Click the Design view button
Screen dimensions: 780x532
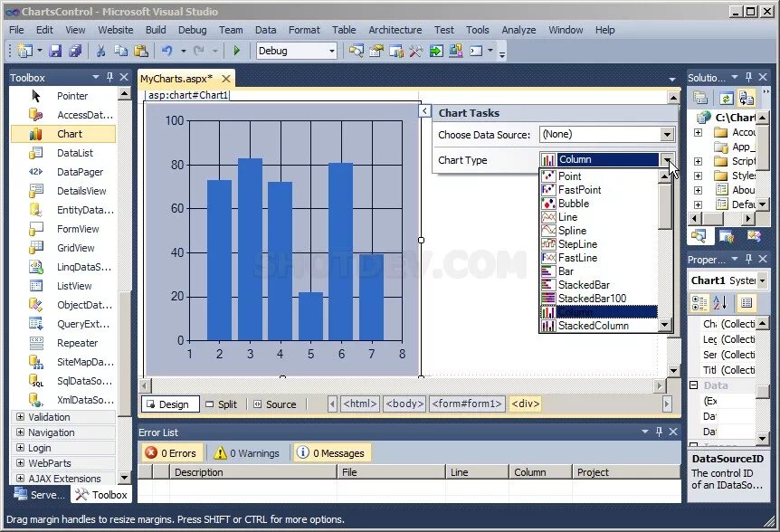[170, 404]
